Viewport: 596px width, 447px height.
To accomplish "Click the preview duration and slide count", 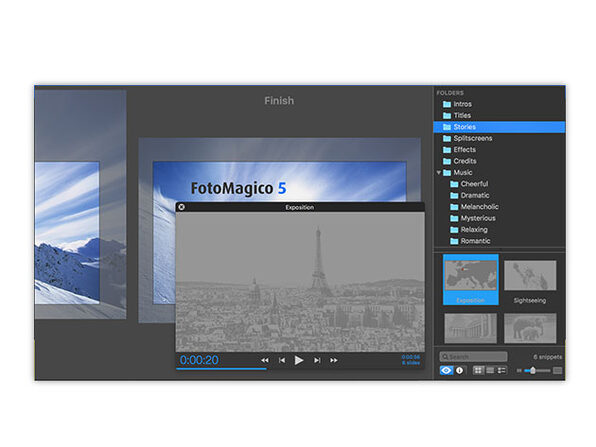I will click(x=411, y=360).
